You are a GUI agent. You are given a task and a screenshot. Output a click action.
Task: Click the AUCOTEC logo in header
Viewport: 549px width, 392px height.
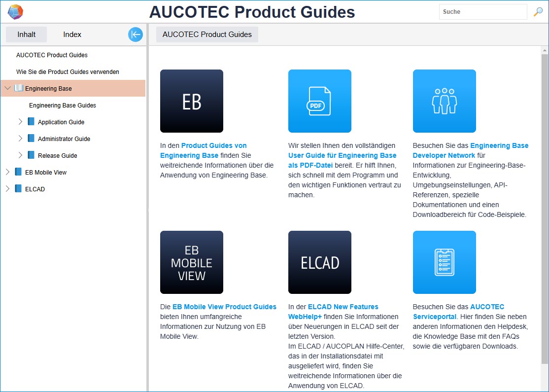(x=15, y=11)
